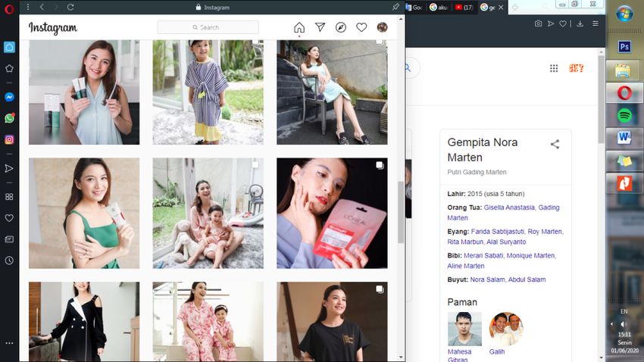Open Facebook Messenger in Opera sidebar
Image resolution: width=644 pixels, height=362 pixels.
click(x=9, y=97)
